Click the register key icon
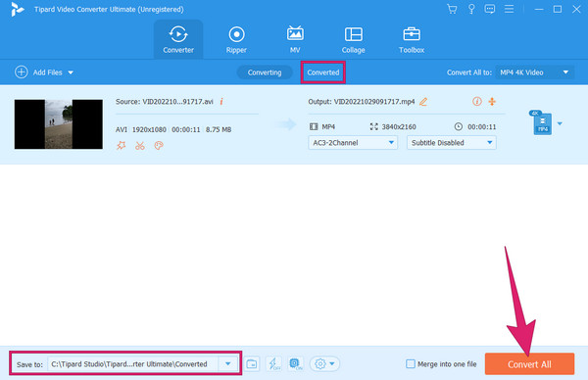 (x=471, y=9)
